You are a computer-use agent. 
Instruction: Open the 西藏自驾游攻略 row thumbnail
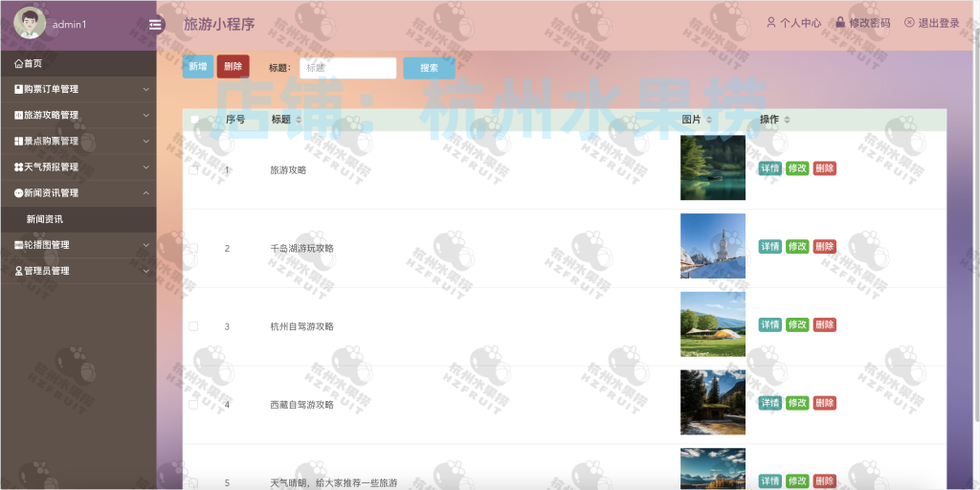712,402
